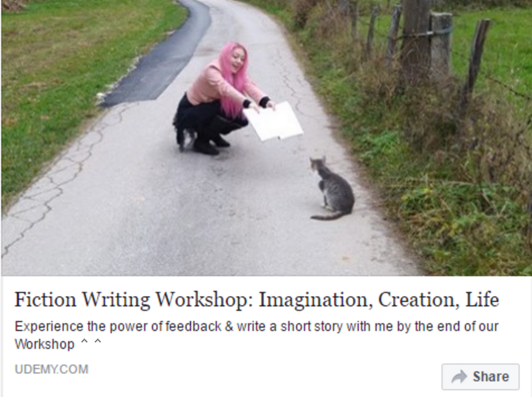The width and height of the screenshot is (532, 397).
Task: Open the course preview photo thumbnail
Action: pyautogui.click(x=266, y=137)
